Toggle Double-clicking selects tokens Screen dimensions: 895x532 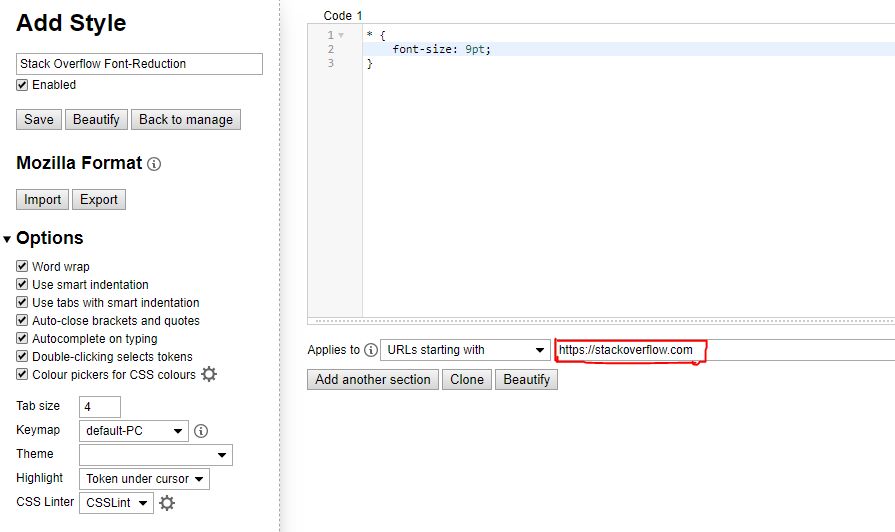coord(22,356)
